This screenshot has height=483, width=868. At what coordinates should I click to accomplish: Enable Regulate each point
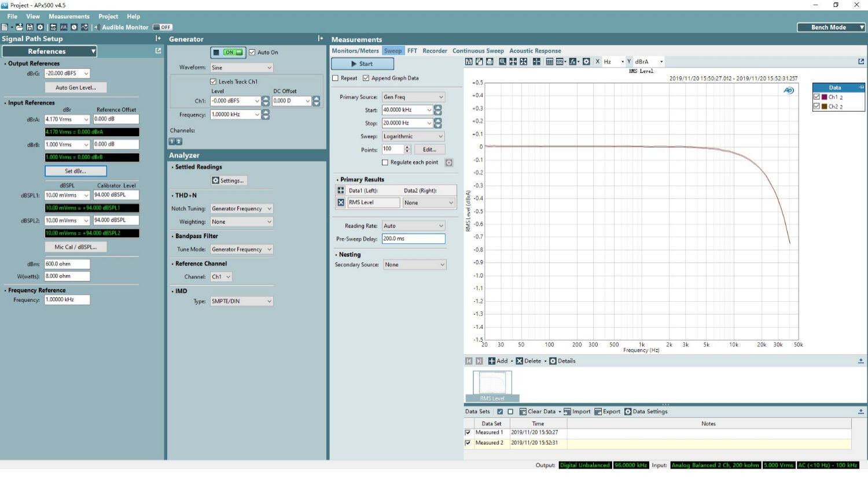pyautogui.click(x=385, y=163)
